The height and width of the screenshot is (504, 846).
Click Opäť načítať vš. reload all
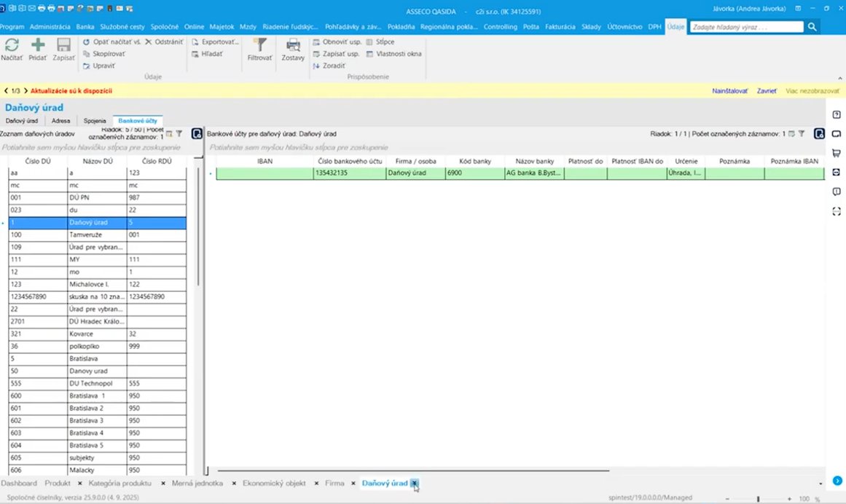tap(111, 42)
